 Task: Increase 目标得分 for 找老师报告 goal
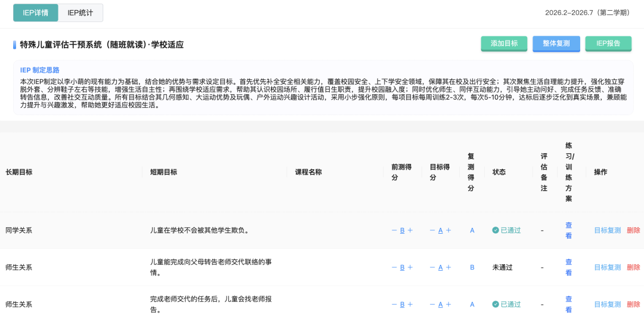point(448,304)
